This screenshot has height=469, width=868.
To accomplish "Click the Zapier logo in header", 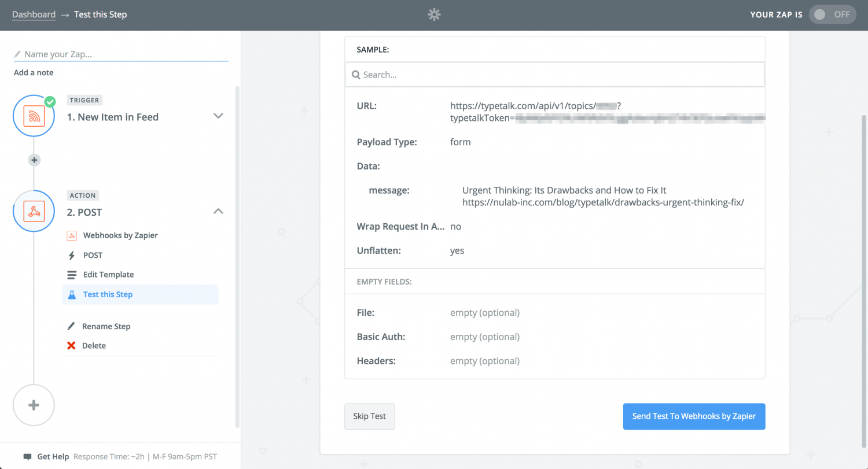I will click(x=434, y=15).
